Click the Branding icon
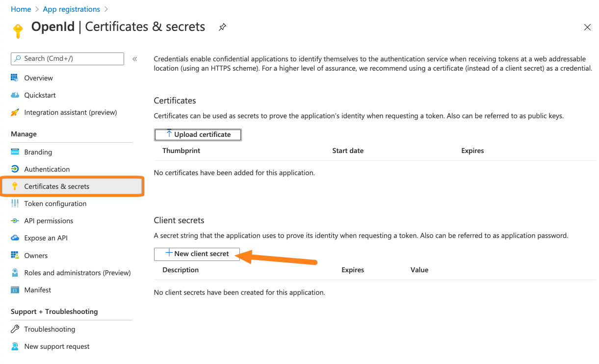 (x=15, y=152)
